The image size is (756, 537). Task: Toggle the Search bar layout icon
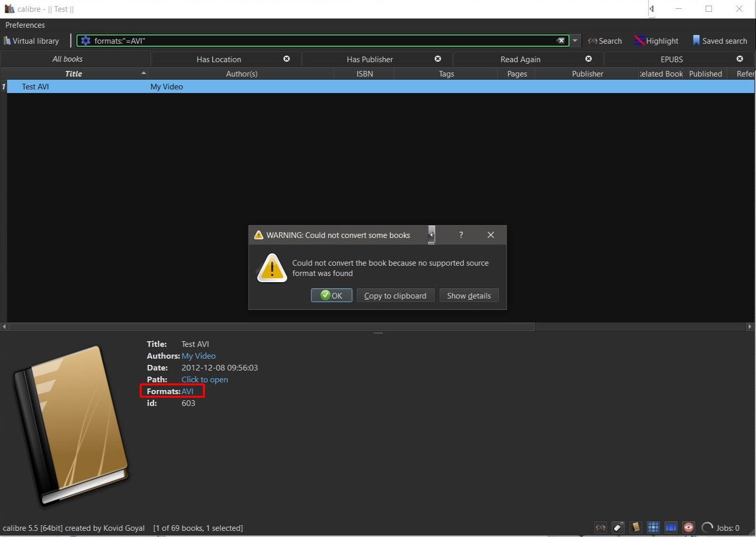(x=600, y=527)
